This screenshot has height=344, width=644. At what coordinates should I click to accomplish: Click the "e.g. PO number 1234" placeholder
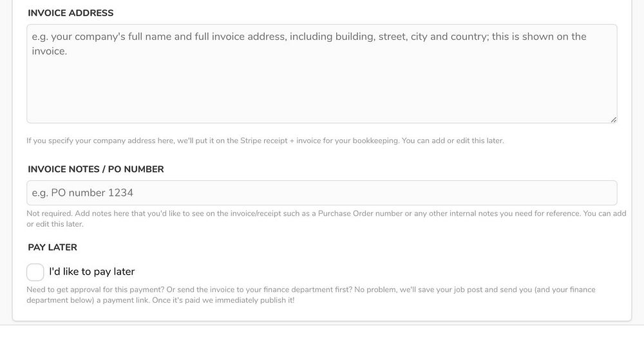82,193
